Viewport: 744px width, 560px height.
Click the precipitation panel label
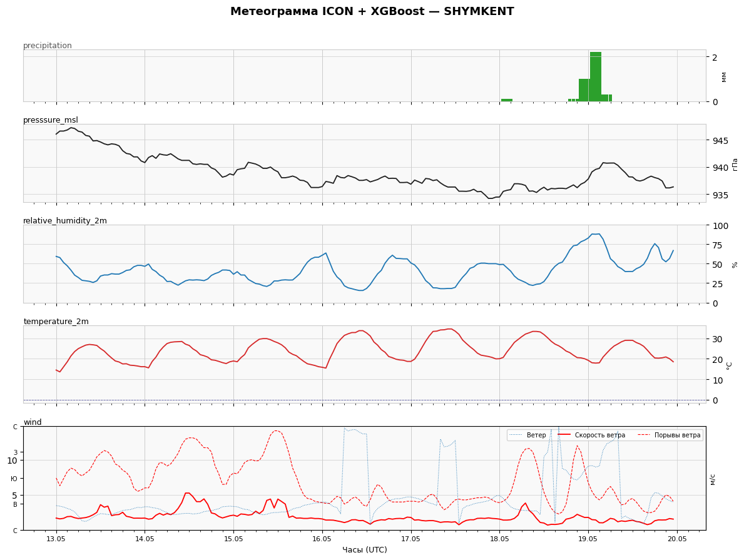click(x=48, y=46)
